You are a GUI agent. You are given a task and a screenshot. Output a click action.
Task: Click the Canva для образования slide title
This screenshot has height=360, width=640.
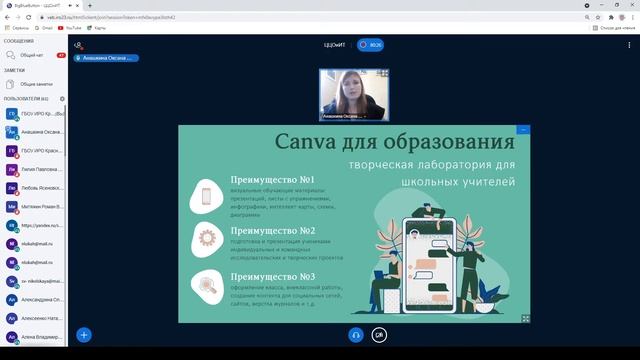394,142
